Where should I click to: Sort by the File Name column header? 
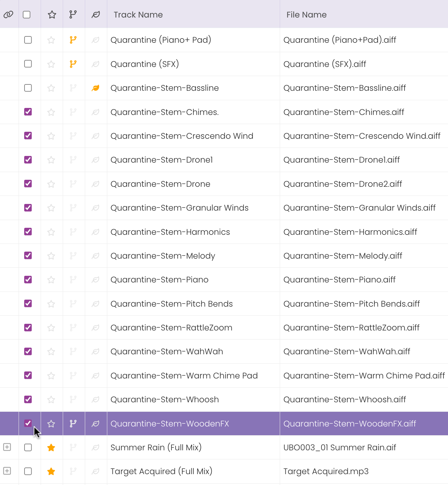click(306, 15)
